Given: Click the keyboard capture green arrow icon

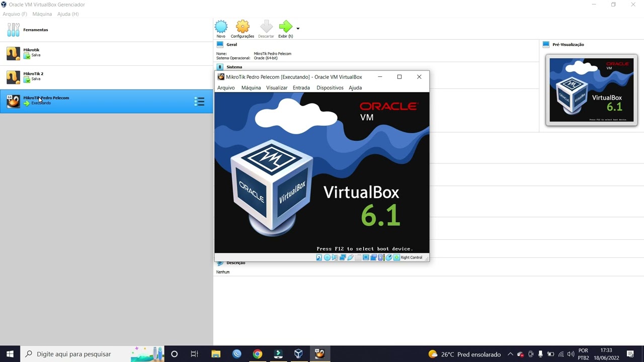Looking at the screenshot, I should 396,257.
